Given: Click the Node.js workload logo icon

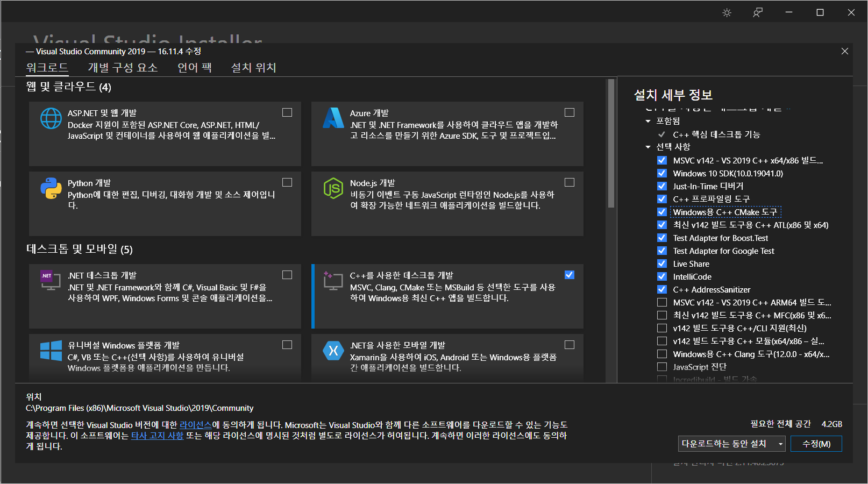Looking at the screenshot, I should [x=333, y=188].
